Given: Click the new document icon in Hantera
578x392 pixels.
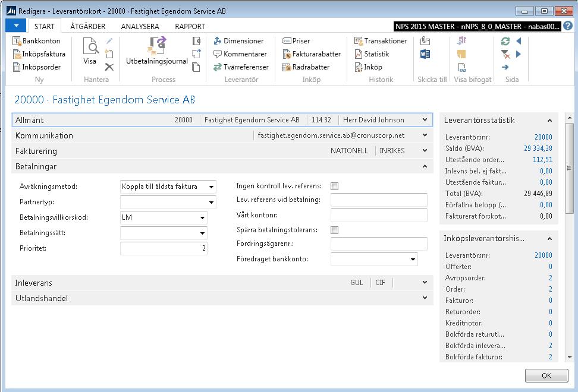Looking at the screenshot, I should pyautogui.click(x=109, y=53).
